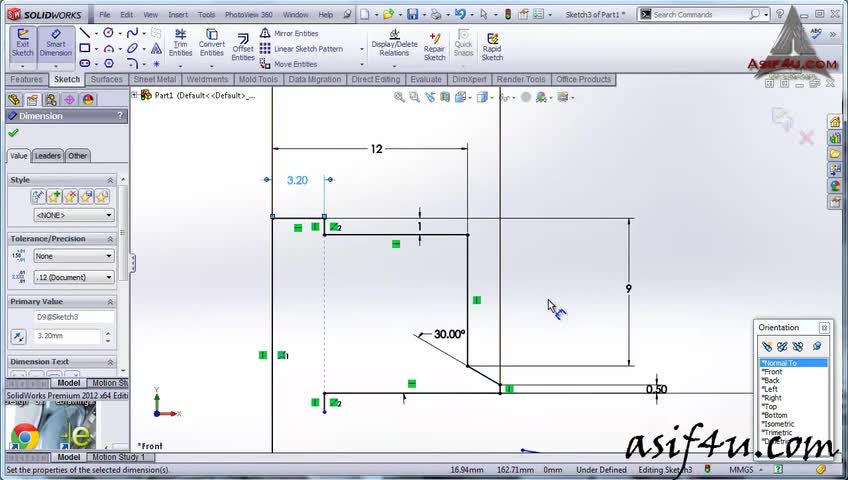Click the 3.20mm primary value field
The height and width of the screenshot is (480, 848).
(67, 336)
